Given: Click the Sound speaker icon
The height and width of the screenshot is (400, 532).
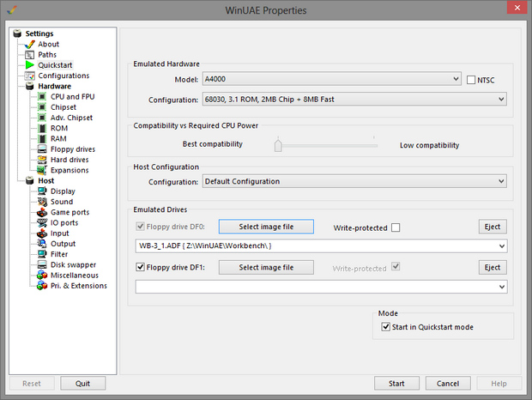Looking at the screenshot, I should [x=42, y=202].
